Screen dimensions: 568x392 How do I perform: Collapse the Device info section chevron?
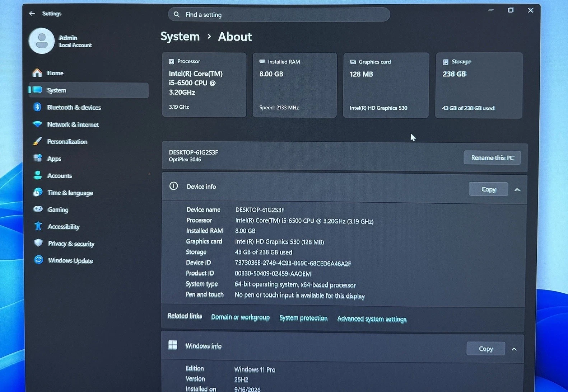pos(517,189)
